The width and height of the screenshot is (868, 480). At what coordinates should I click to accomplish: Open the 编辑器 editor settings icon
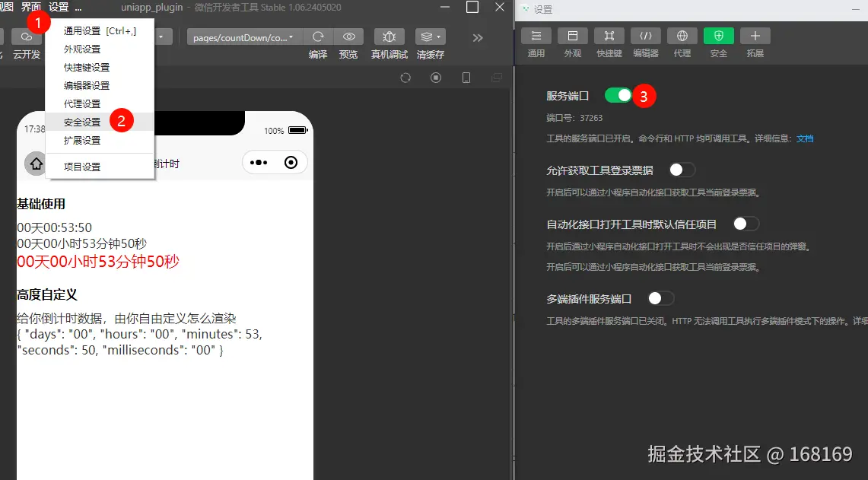tap(646, 35)
